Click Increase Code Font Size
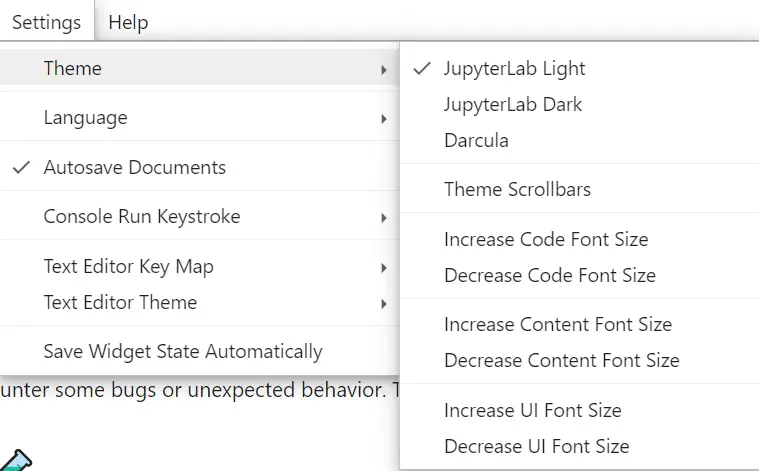Image resolution: width=759 pixels, height=471 pixels. 579,240
